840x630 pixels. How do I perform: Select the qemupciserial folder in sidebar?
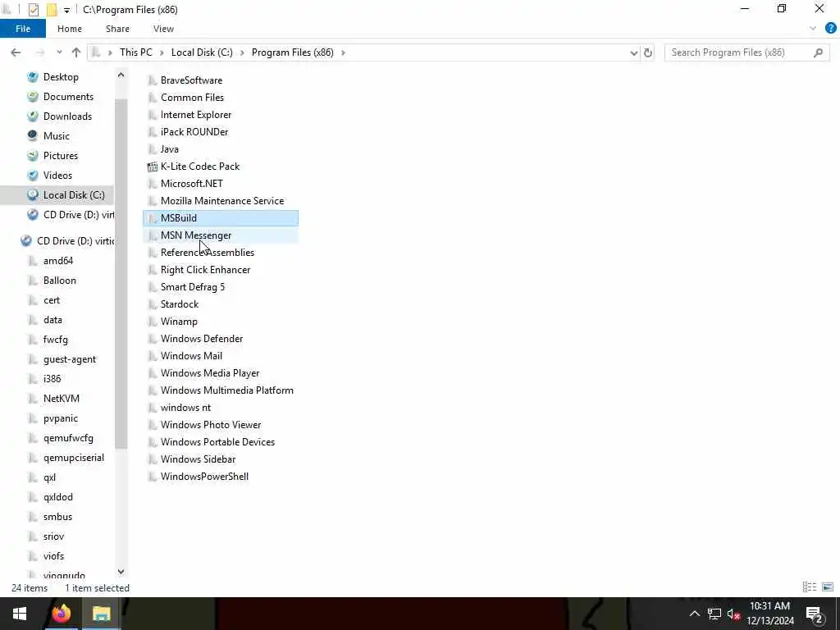[73, 458]
